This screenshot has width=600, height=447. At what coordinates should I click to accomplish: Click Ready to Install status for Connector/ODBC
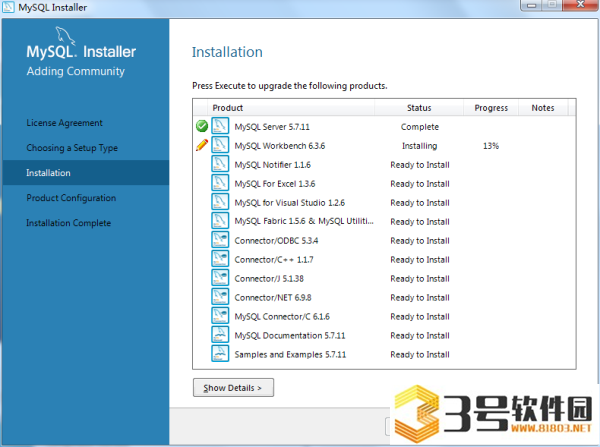tap(420, 241)
